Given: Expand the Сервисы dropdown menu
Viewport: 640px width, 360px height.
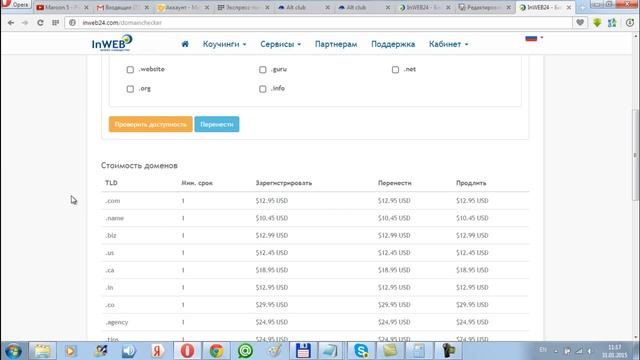Looking at the screenshot, I should coord(280,44).
